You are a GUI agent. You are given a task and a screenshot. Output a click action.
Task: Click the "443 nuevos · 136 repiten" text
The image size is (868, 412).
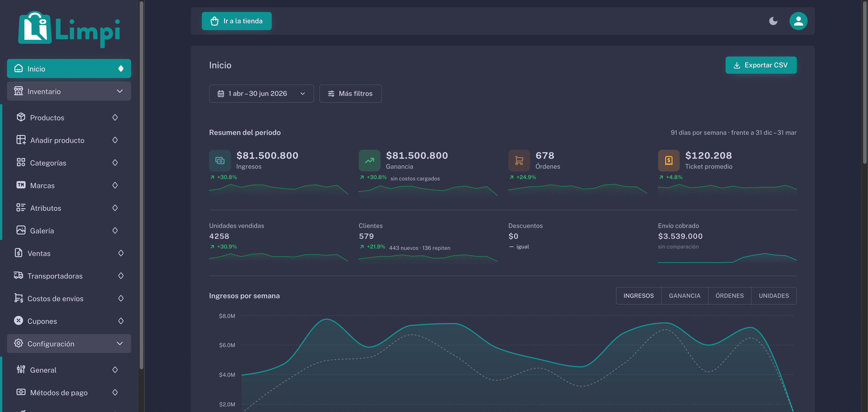(x=420, y=248)
